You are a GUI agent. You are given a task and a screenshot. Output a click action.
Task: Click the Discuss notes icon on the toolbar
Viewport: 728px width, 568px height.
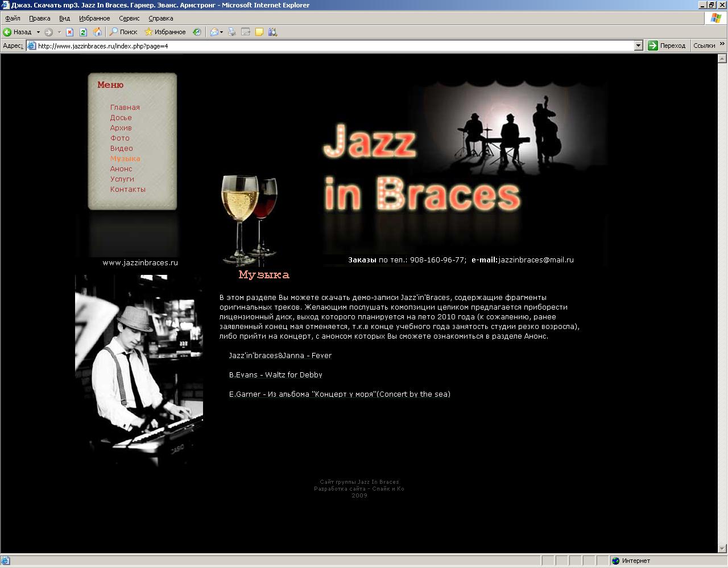pyautogui.click(x=259, y=32)
